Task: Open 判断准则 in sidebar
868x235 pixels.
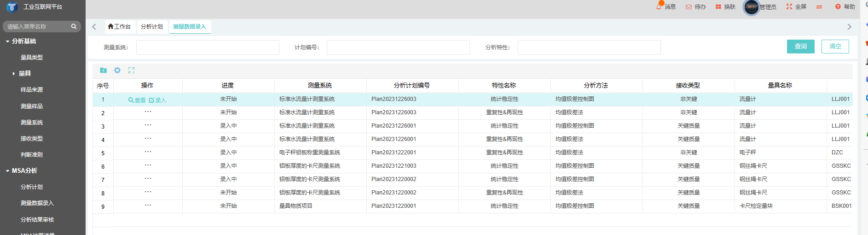Action: pos(32,154)
